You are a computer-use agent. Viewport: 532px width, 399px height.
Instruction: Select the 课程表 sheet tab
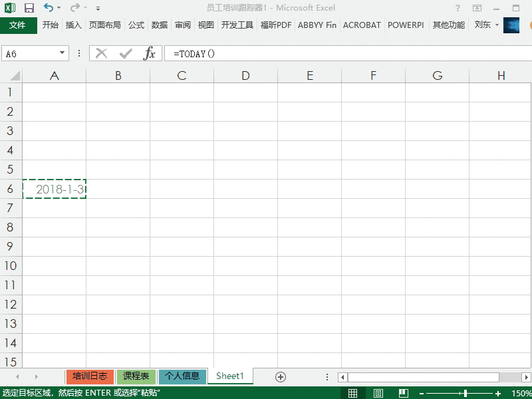click(136, 376)
